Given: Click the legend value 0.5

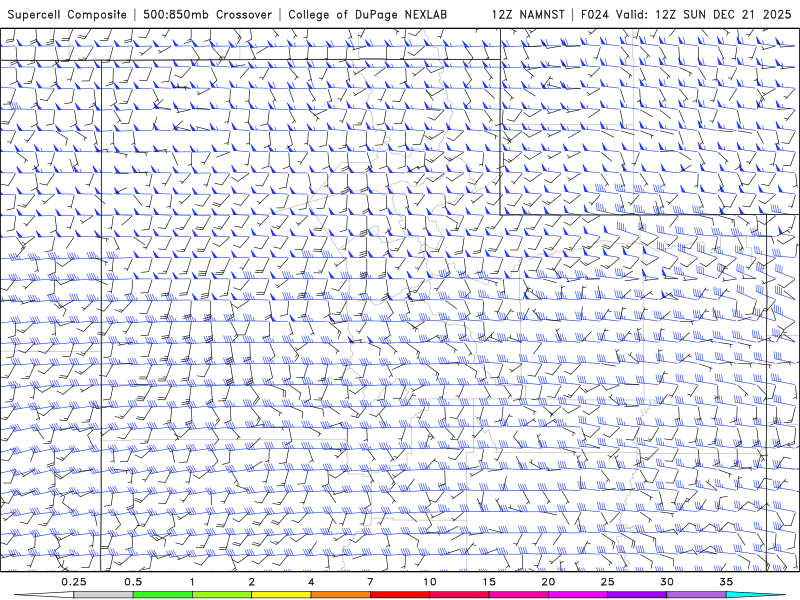Looking at the screenshot, I should tap(133, 582).
